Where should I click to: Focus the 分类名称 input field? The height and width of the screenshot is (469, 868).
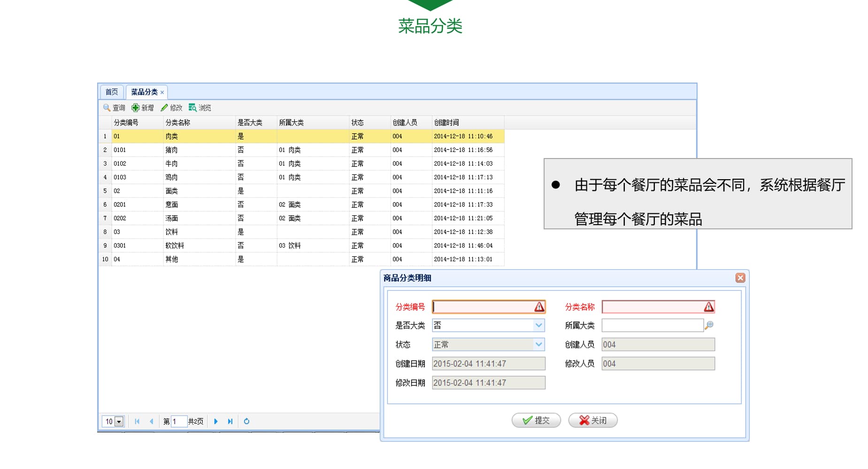[653, 307]
